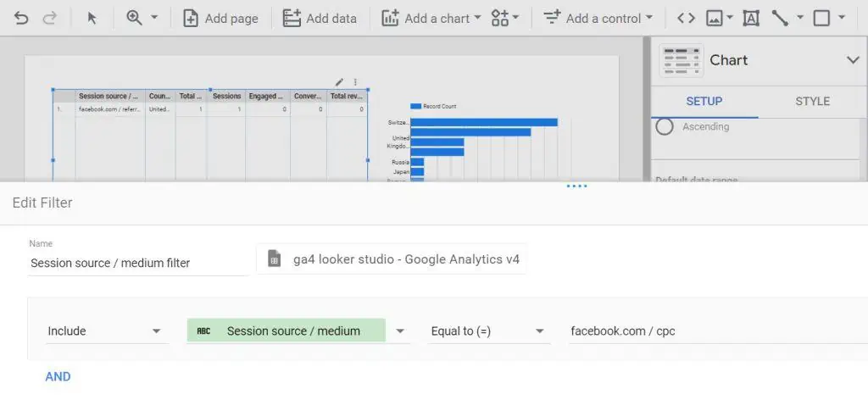Switch to the SETUP tab
The image size is (868, 417).
(x=704, y=101)
